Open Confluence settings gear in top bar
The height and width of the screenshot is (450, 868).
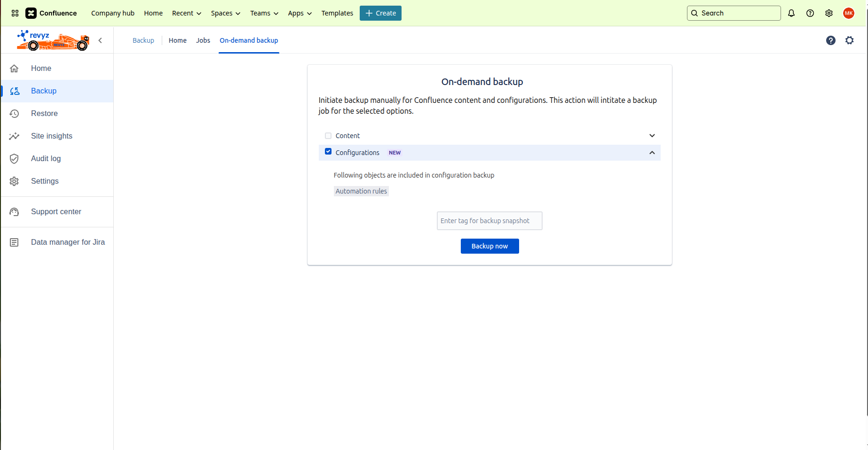point(829,13)
